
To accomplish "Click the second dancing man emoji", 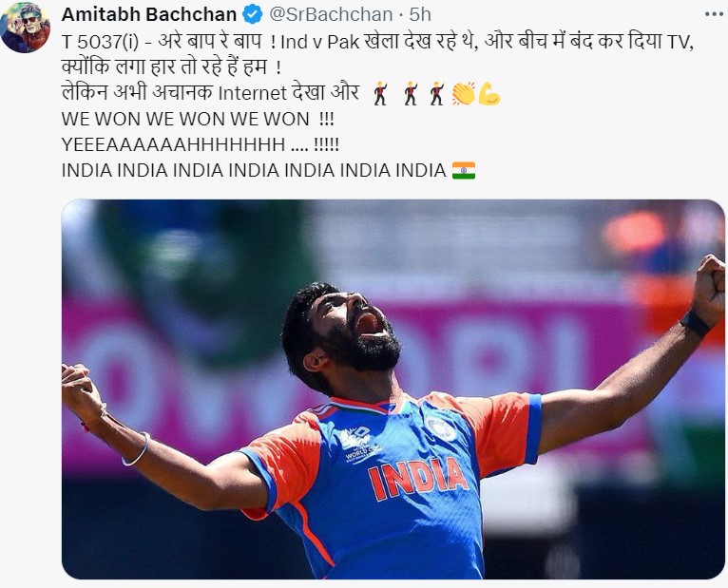I will pos(411,93).
